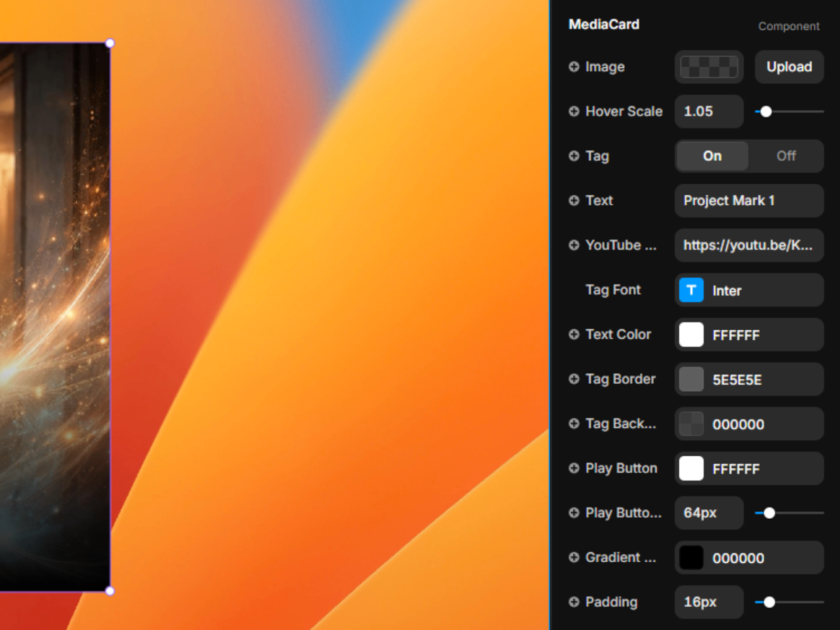Click the plus icon next to Hover Scale

(574, 111)
